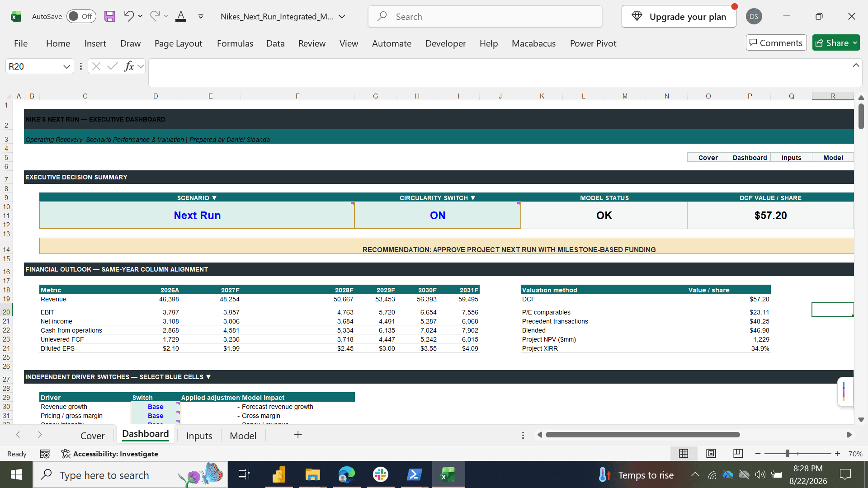Image resolution: width=868 pixels, height=488 pixels.
Task: Expand the Name Box dropdown arrow
Action: click(66, 66)
